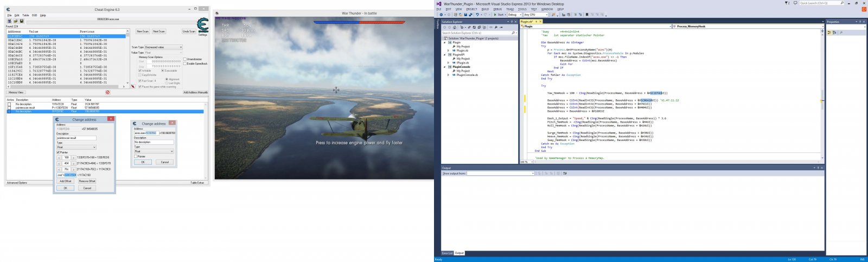This screenshot has width=868, height=262.
Task: Click pin icon on Solution Explorer panel header
Action: tap(512, 22)
